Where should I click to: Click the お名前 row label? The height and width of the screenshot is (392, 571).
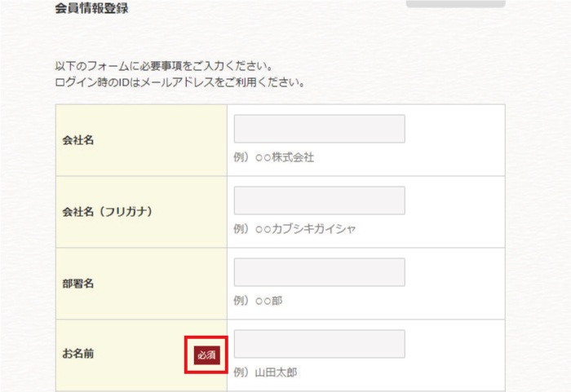click(78, 355)
